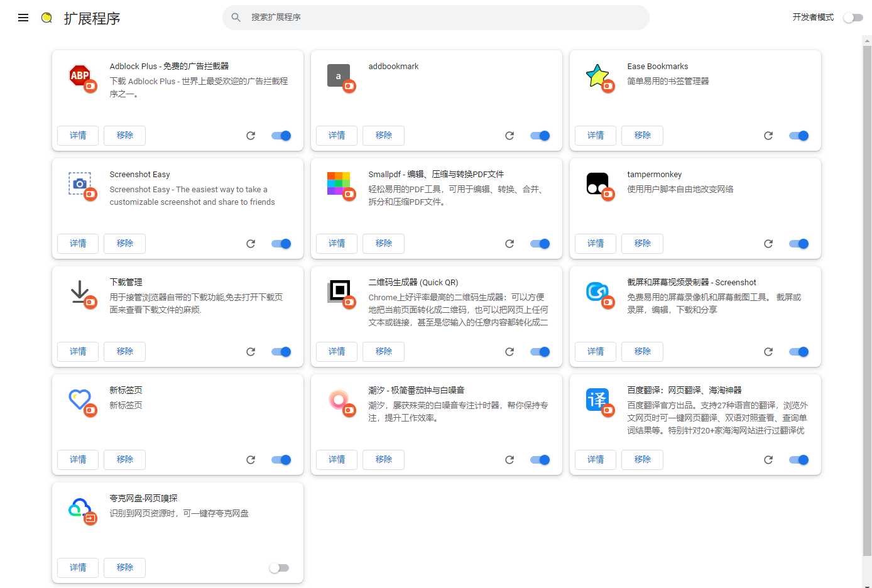
Task: Click the 新标签页 heart icon
Action: [x=80, y=400]
